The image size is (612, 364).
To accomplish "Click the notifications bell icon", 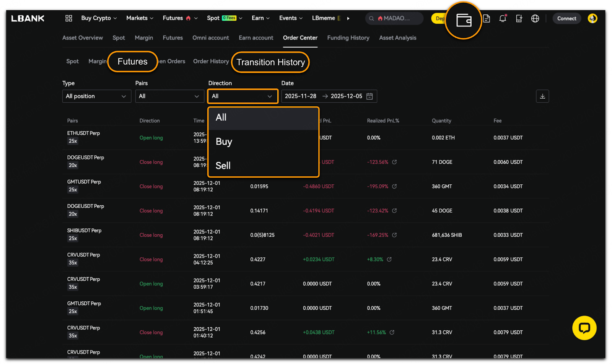I will [x=503, y=18].
